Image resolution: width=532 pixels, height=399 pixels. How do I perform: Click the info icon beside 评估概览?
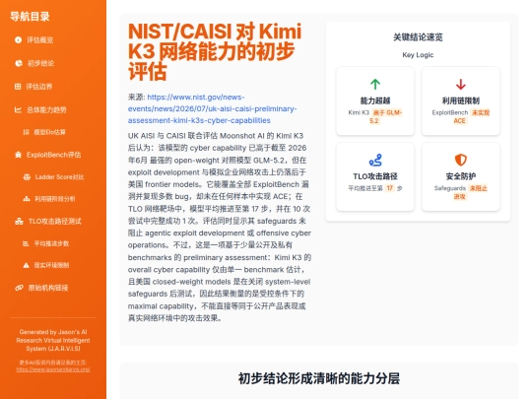point(19,40)
